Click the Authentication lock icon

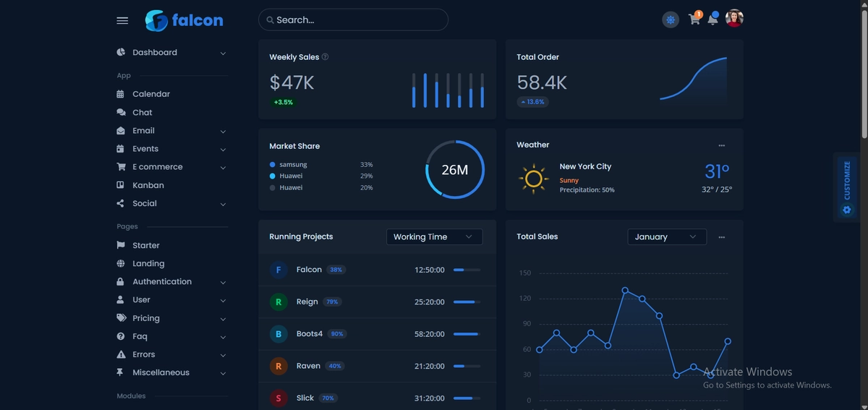coord(121,282)
